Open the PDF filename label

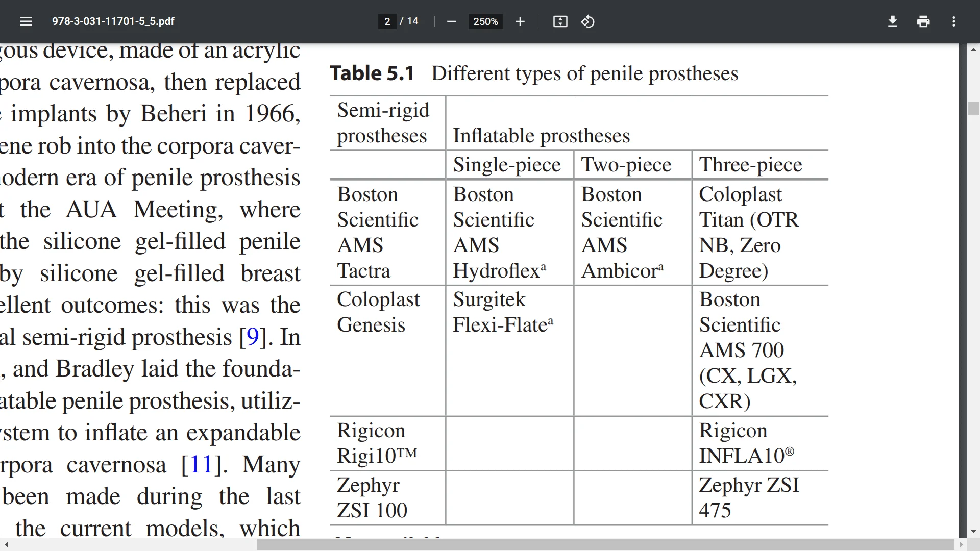pos(113,21)
